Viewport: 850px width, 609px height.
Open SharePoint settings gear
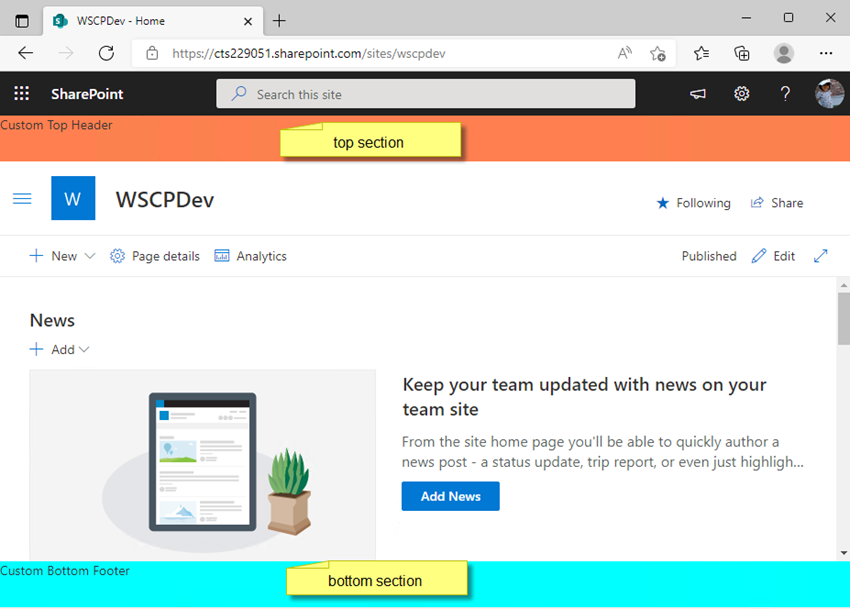coord(741,93)
